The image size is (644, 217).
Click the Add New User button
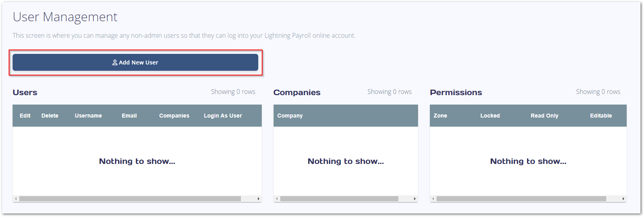coord(135,63)
